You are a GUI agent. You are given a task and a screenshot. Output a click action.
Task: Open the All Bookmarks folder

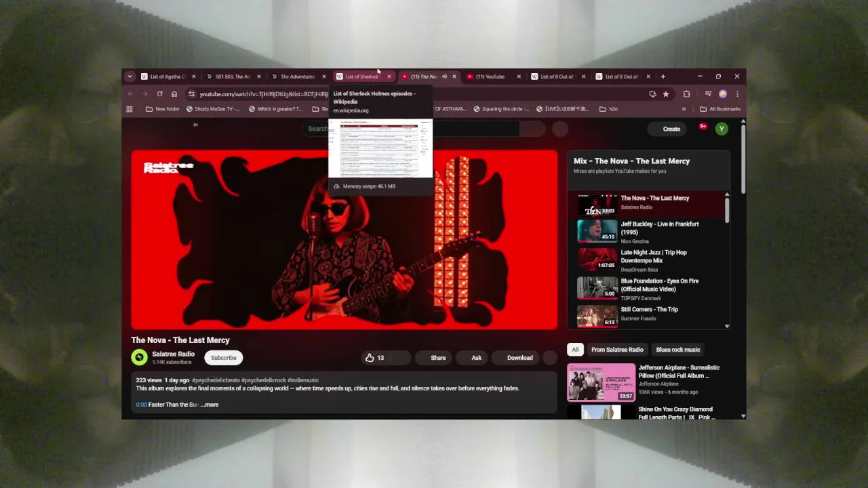tap(720, 109)
